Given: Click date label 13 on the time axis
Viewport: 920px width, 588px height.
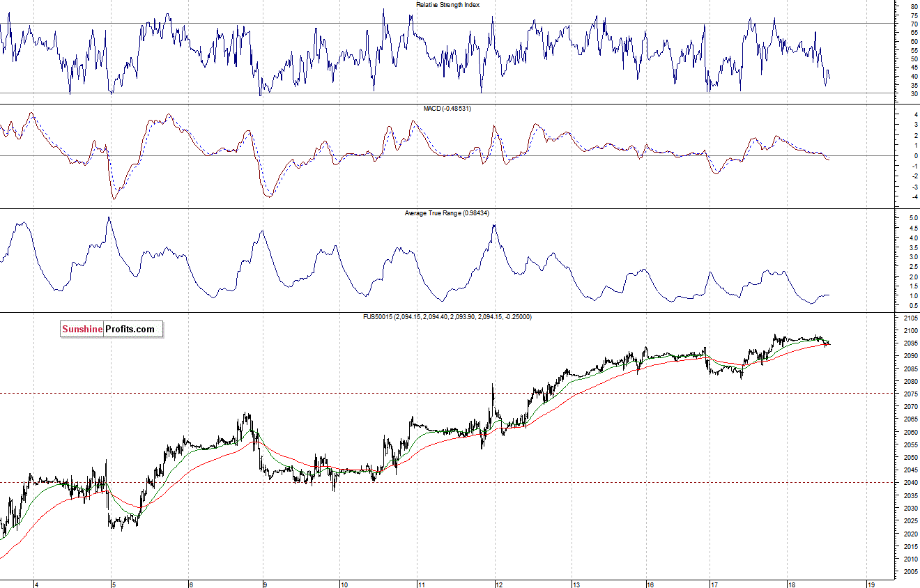Looking at the screenshot, I should coord(576,585).
